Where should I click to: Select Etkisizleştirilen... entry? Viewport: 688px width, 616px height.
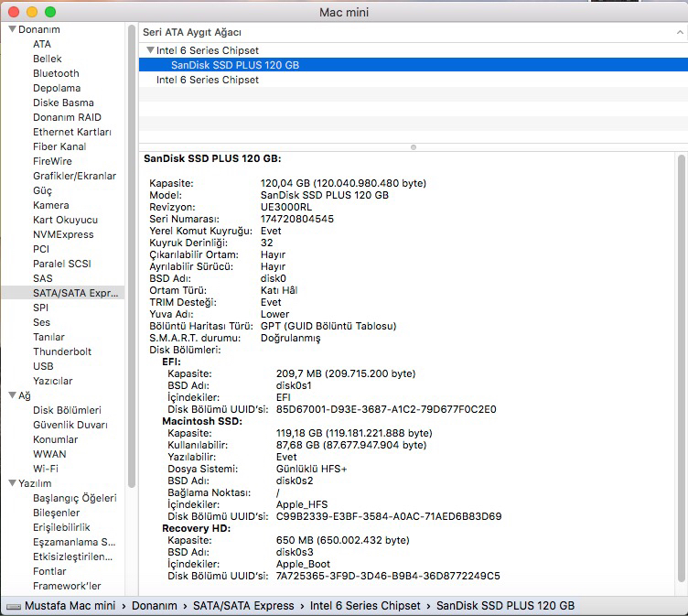point(72,557)
